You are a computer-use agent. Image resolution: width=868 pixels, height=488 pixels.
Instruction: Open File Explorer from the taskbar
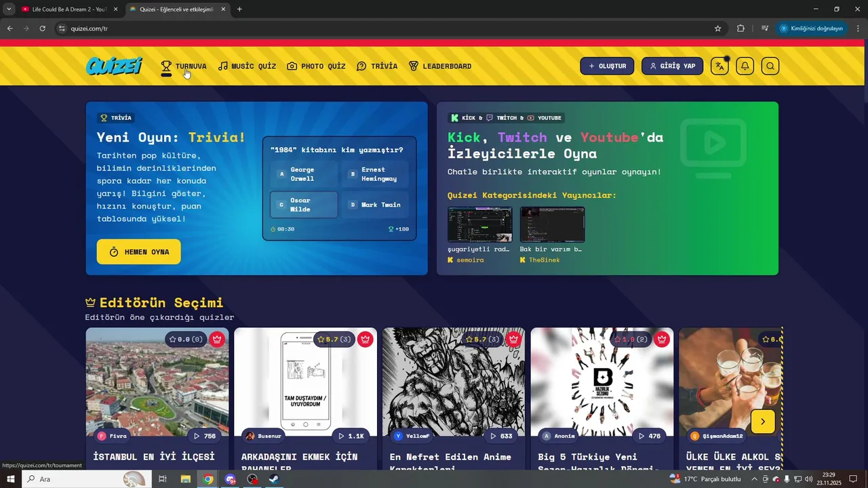click(x=185, y=479)
